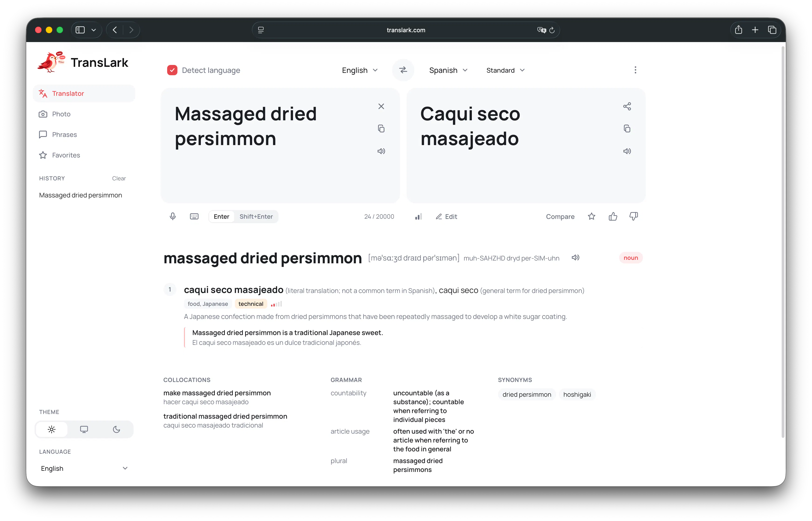
Task: Open the three-dot more options menu
Action: pos(635,70)
